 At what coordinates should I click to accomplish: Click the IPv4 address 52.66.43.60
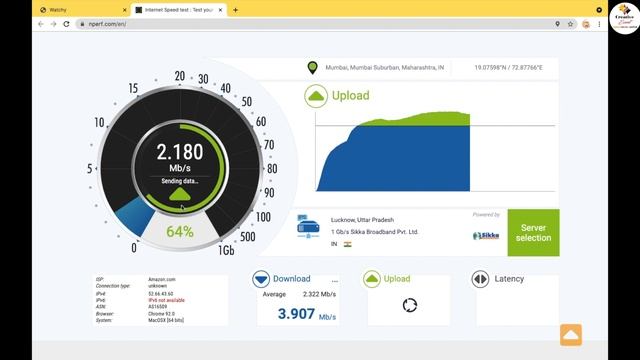point(160,294)
